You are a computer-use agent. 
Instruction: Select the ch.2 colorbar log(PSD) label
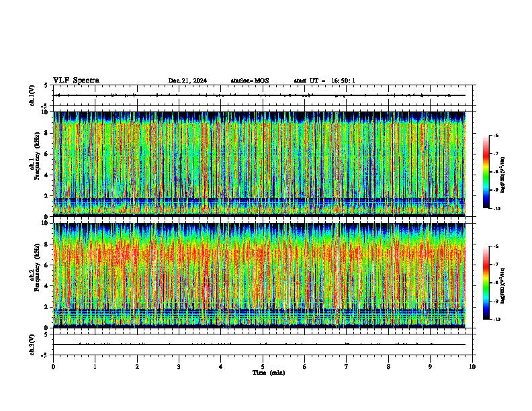tap(502, 285)
